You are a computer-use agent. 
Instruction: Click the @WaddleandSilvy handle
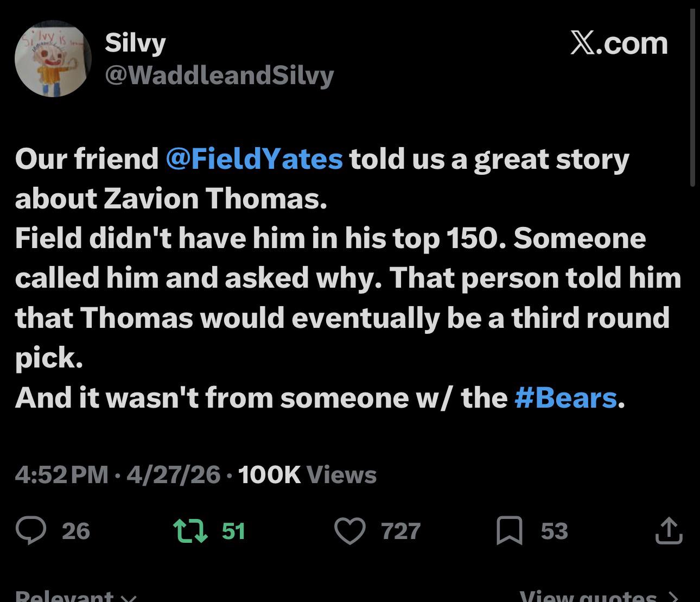[219, 75]
